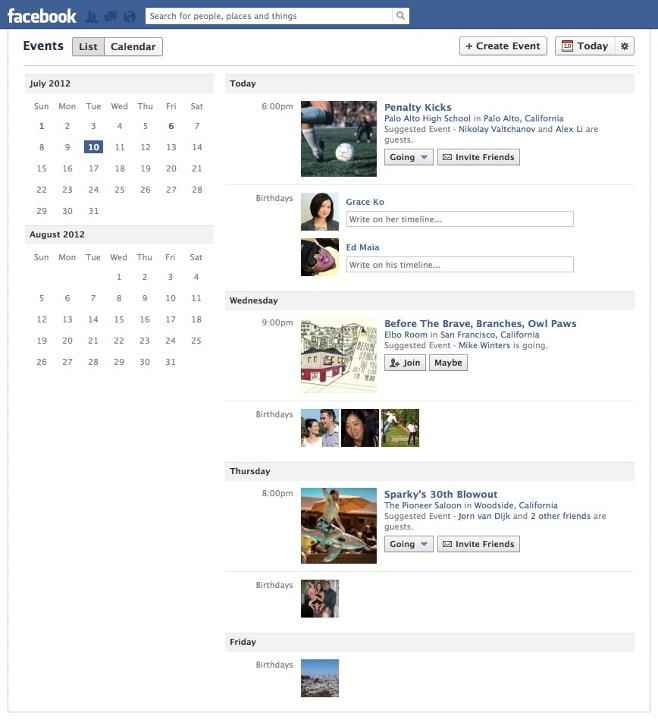Viewport: 658px width, 720px height.
Task: Expand Going dropdown for Sparky's 30th Blowout
Action: click(409, 544)
